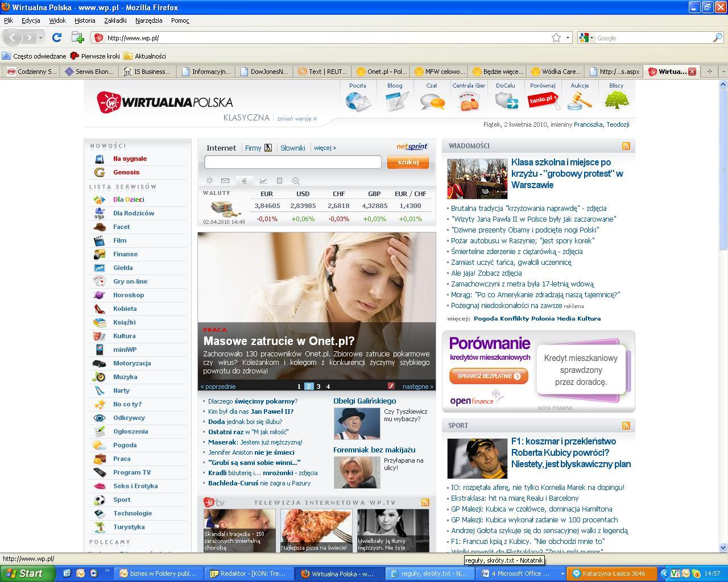Select the euro currency icon tab
728x582 pixels.
point(244,181)
